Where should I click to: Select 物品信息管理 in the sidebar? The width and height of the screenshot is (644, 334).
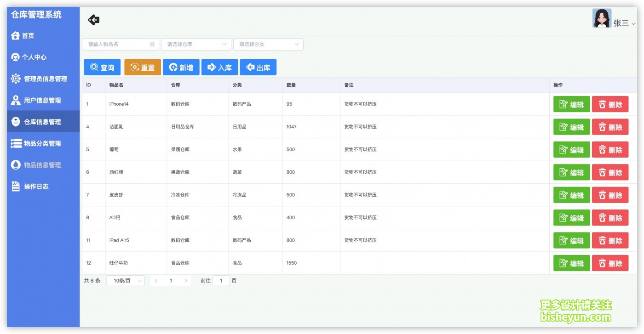pos(42,165)
